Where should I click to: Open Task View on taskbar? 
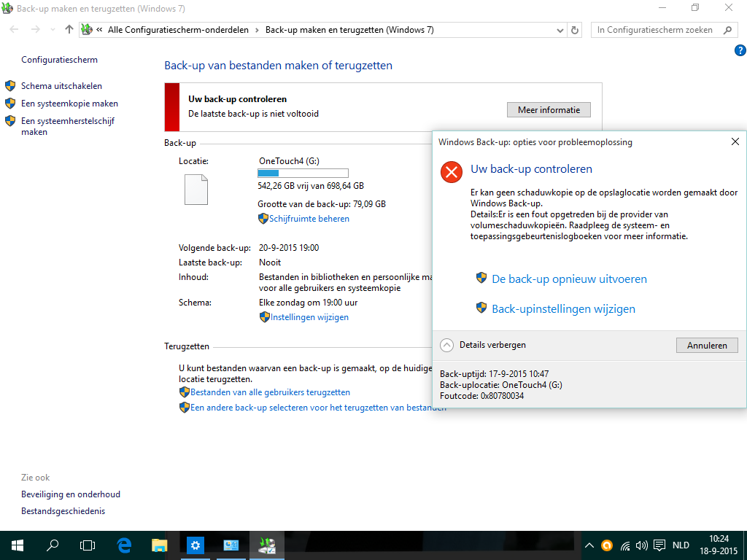[88, 545]
